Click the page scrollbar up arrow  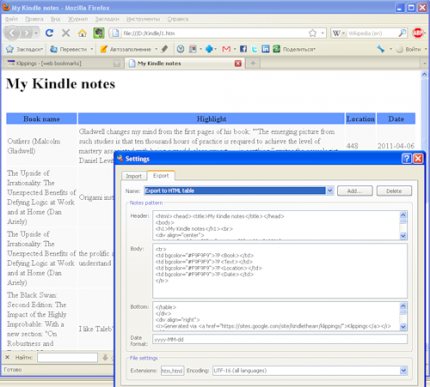click(x=424, y=74)
